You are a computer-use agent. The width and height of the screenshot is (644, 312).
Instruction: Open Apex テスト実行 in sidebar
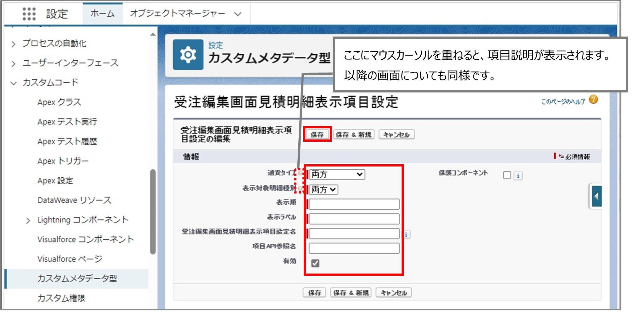(x=67, y=122)
